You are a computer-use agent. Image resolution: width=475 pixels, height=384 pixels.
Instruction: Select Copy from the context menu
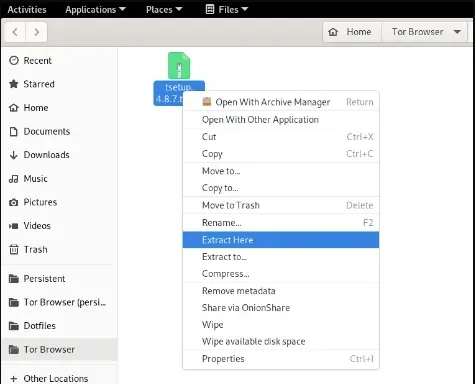281,154
